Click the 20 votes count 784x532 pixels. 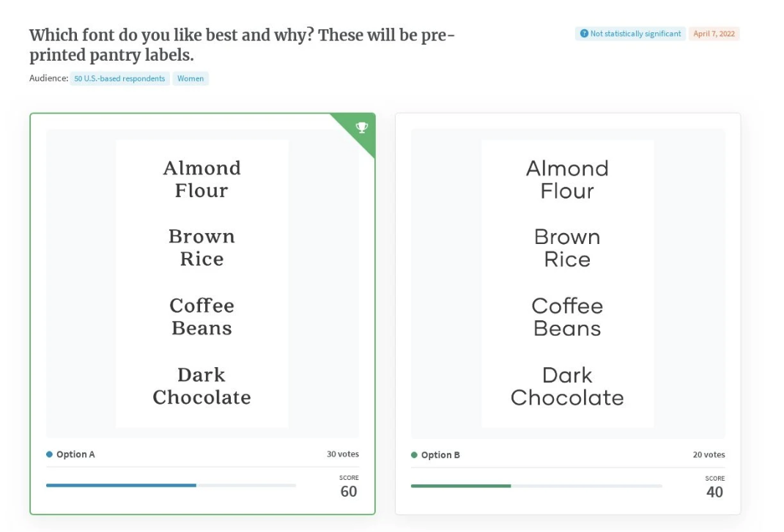709,454
